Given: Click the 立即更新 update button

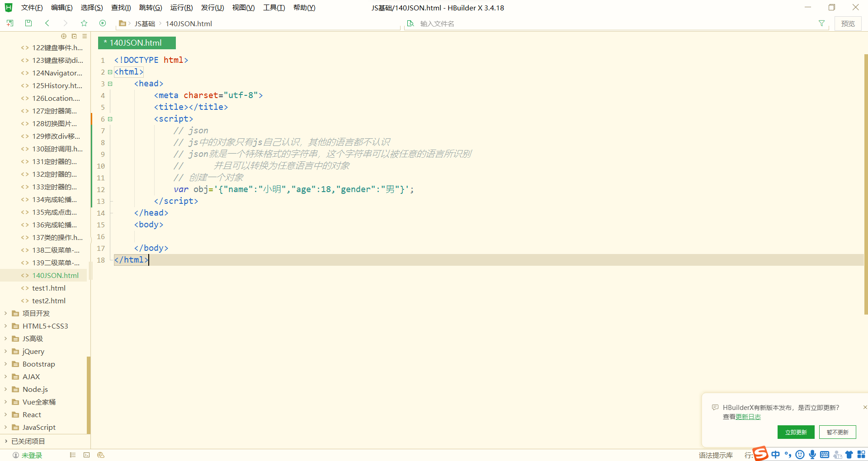Looking at the screenshot, I should click(x=796, y=432).
